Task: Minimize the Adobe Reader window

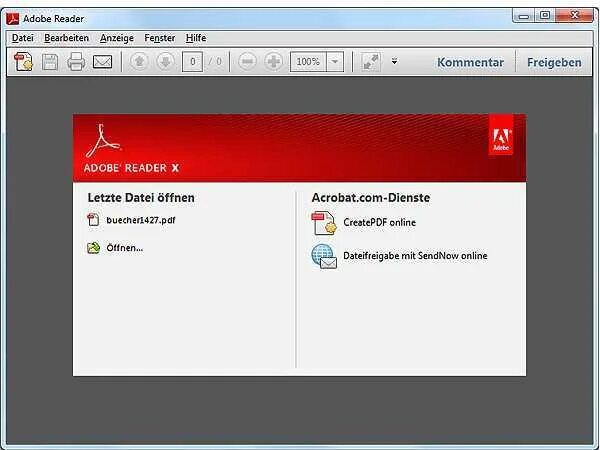Action: (524, 16)
